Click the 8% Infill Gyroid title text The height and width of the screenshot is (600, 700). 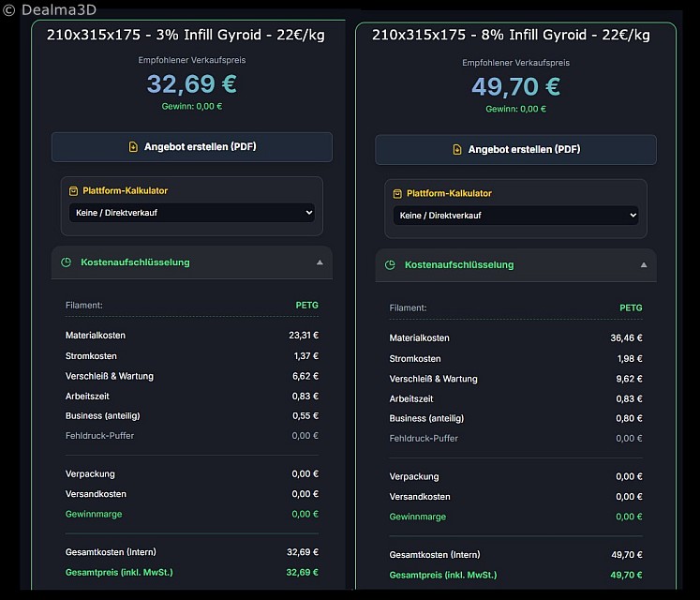coord(511,35)
